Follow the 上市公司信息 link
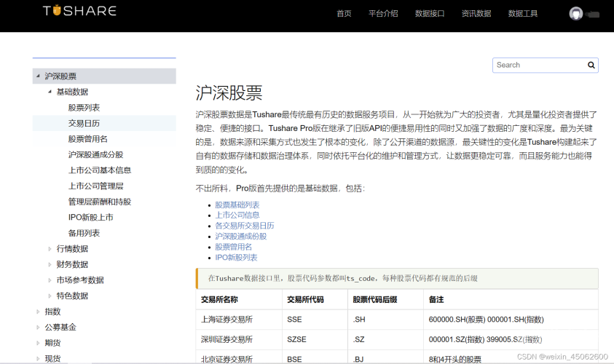Screen dimensions: 614x364 tap(237, 215)
